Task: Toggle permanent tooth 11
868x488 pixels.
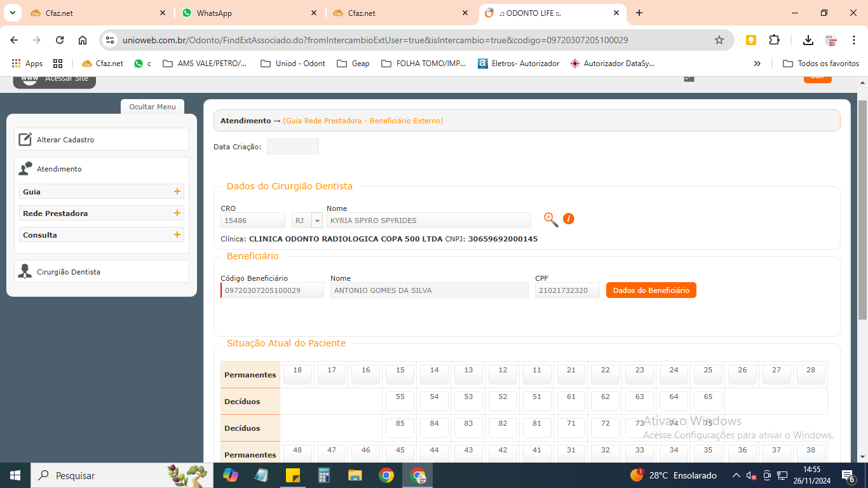Action: point(537,374)
